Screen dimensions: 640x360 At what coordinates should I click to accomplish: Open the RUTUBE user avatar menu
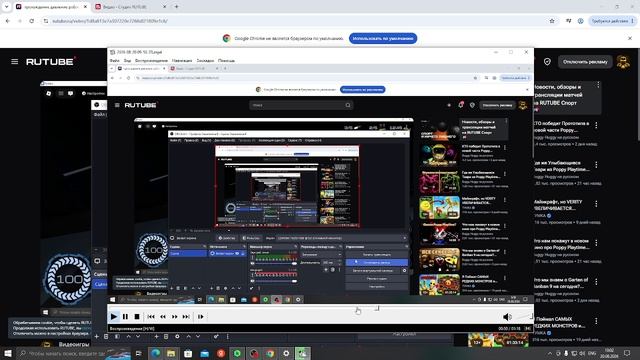point(623,62)
